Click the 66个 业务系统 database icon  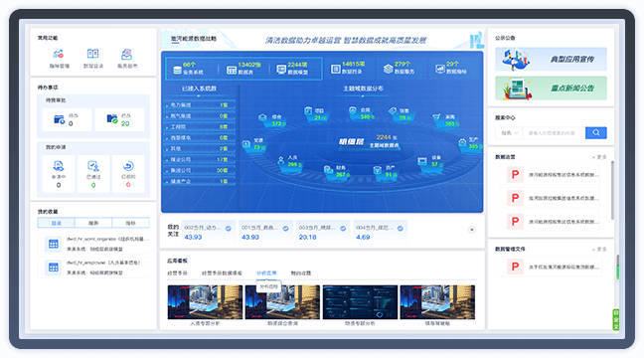177,70
